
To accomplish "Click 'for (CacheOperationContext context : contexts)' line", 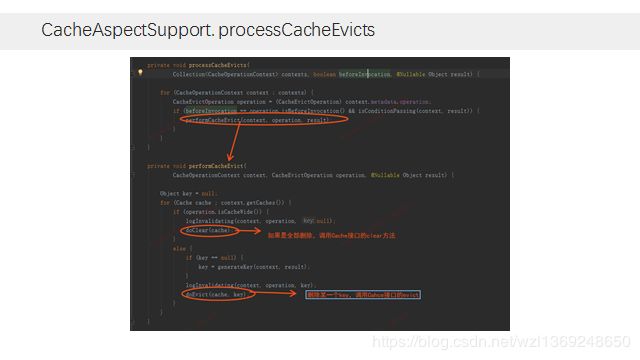I will 237,93.
